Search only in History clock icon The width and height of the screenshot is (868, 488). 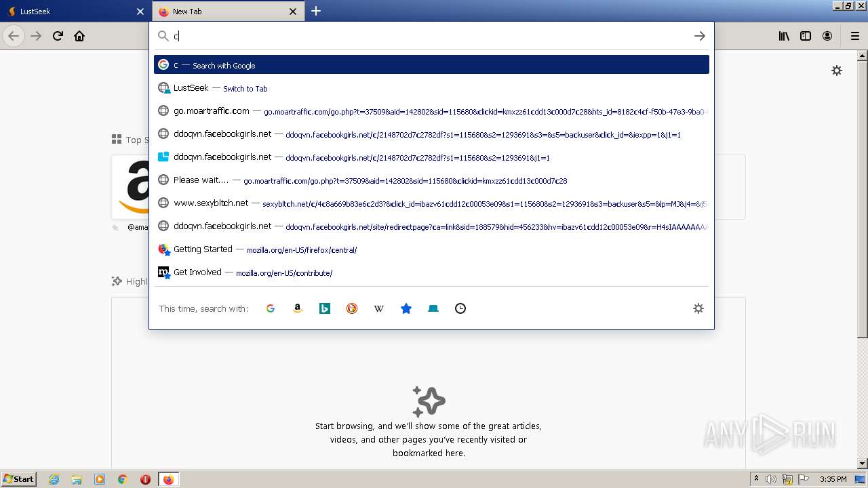460,308
